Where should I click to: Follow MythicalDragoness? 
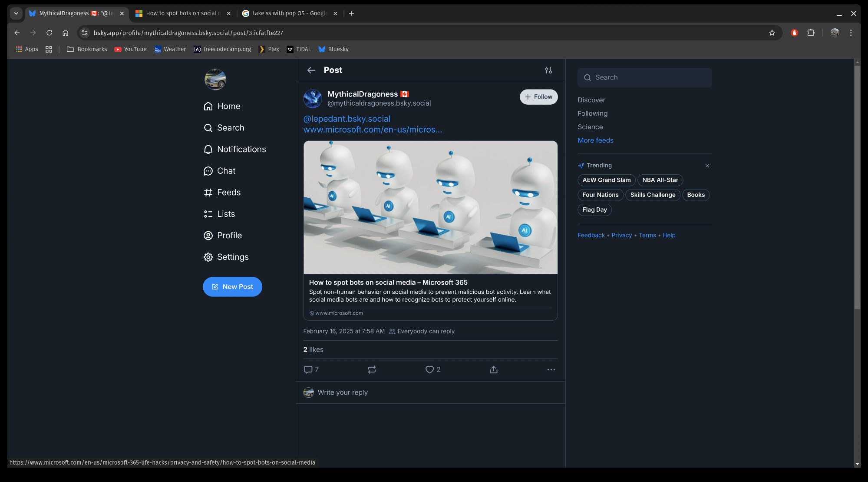pos(538,97)
